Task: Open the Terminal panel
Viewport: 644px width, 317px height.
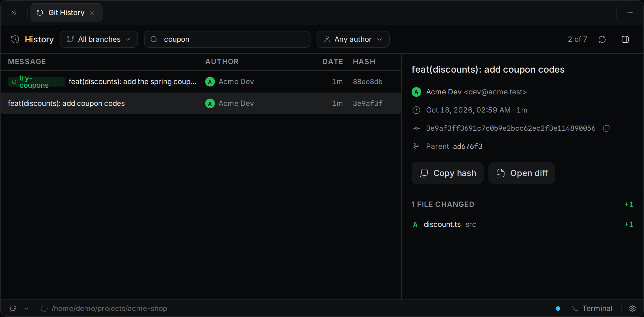Action: click(x=592, y=309)
